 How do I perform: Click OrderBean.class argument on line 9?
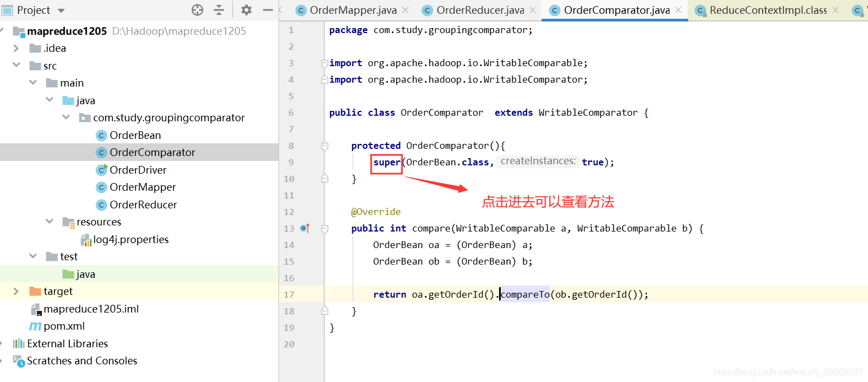point(447,163)
